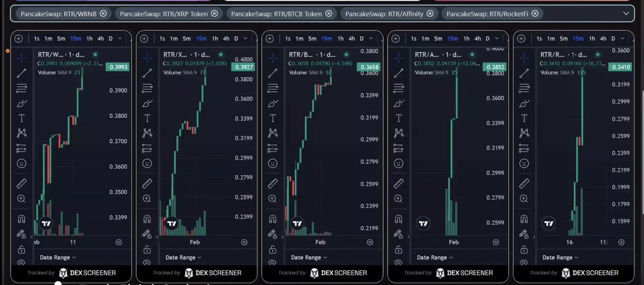
Task: Select the brush tool in RTR/XRP chart
Action: click(147, 103)
